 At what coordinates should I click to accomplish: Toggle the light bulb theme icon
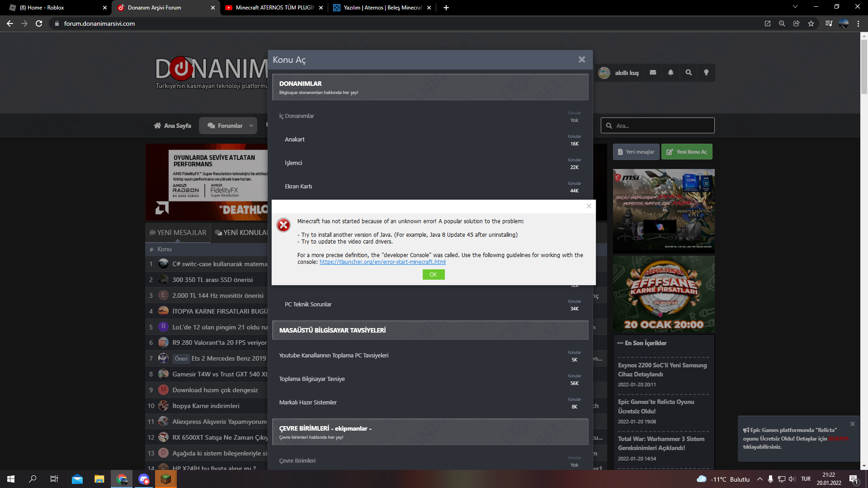tap(706, 72)
